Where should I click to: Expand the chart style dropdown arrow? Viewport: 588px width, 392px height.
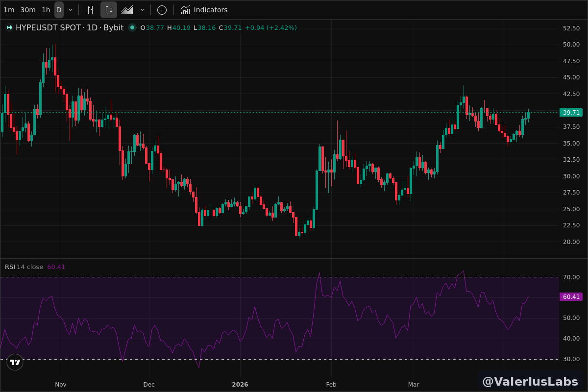(x=143, y=10)
